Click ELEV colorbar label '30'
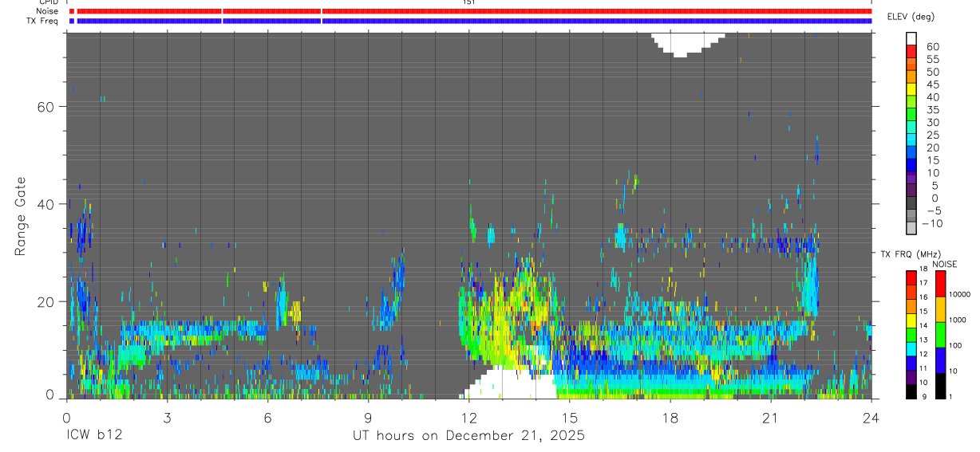 931,122
